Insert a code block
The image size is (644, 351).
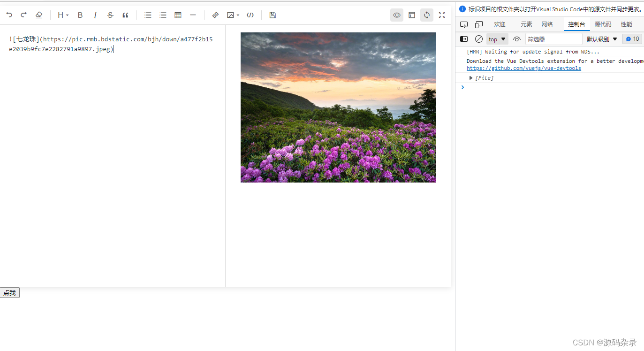coord(250,15)
